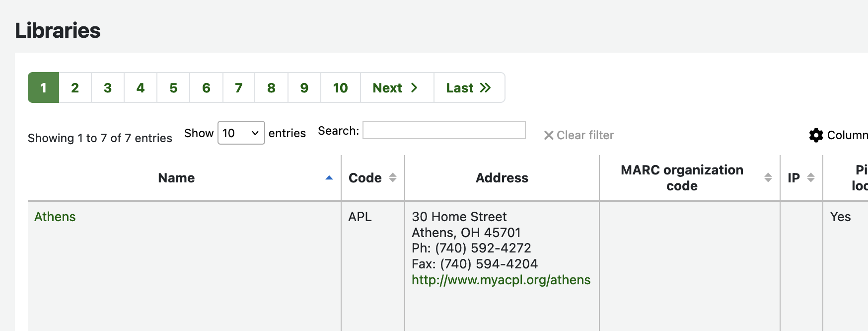Jump to Last page

click(x=469, y=88)
